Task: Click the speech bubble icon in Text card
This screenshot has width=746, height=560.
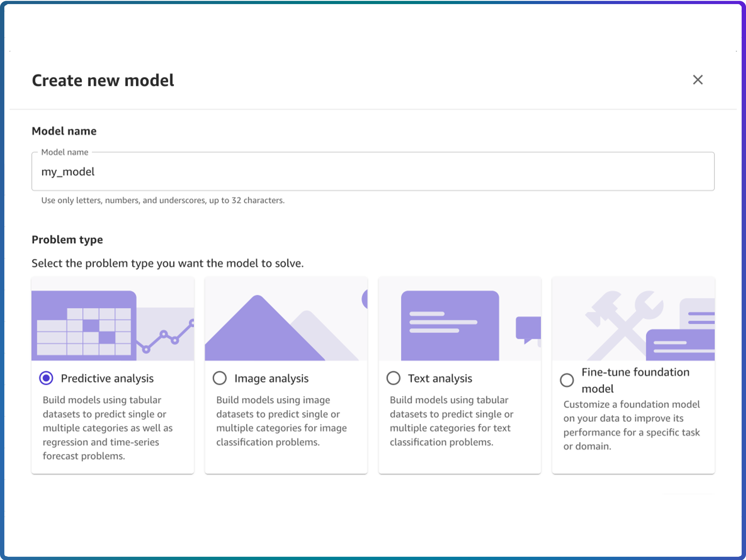Action: click(x=528, y=329)
